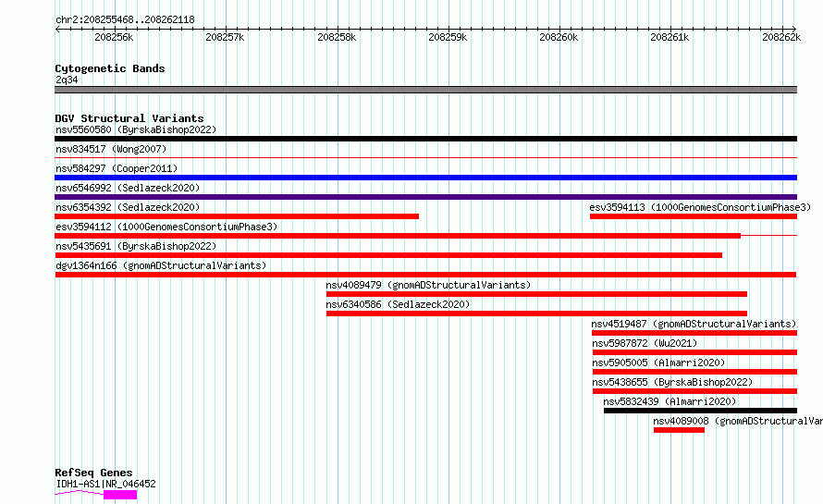The image size is (823, 504).
Task: Click the nsv5435691 (ByrskaBishop2022) label
Action: coord(136,246)
